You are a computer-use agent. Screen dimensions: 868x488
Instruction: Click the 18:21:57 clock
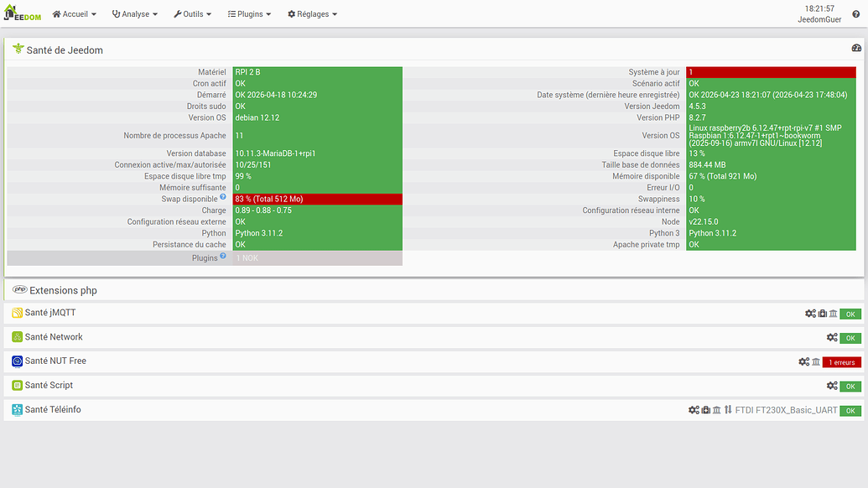pyautogui.click(x=819, y=9)
